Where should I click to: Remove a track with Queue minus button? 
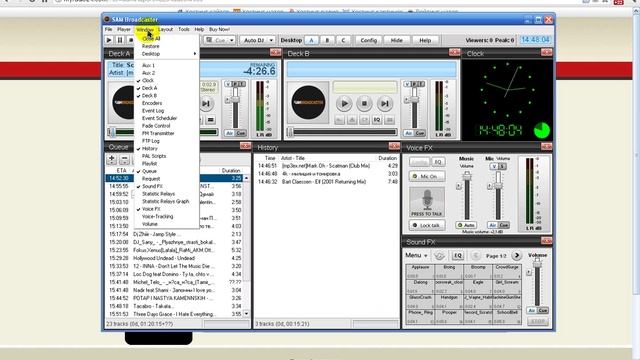(124, 159)
